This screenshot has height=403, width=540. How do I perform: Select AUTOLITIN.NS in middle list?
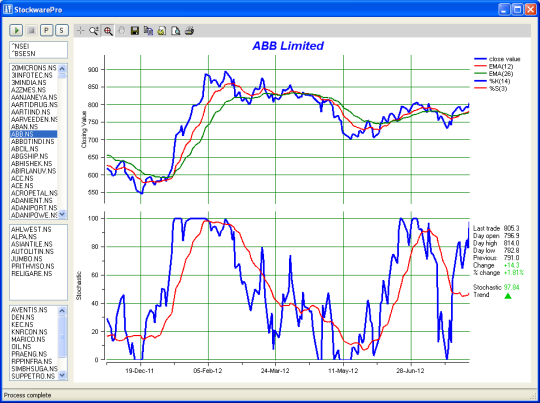[32, 252]
